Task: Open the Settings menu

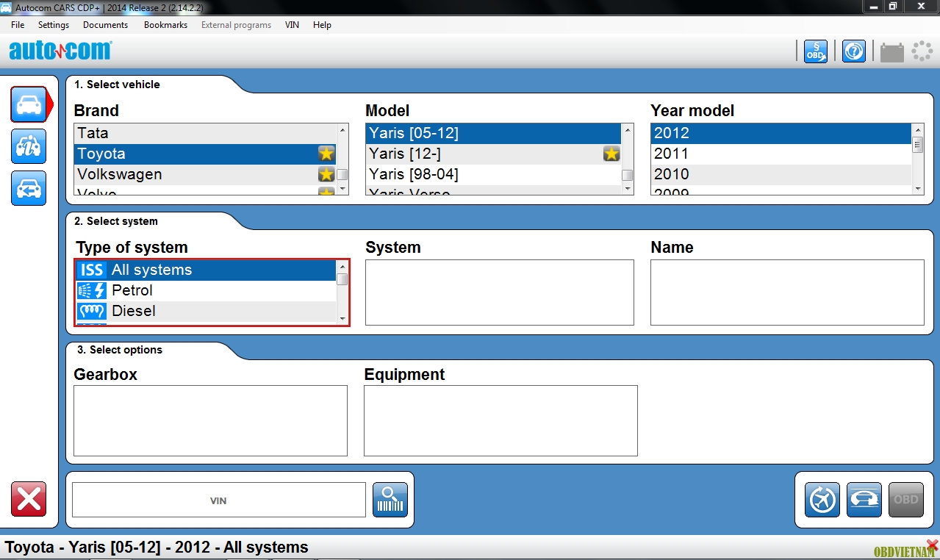Action: pos(54,25)
